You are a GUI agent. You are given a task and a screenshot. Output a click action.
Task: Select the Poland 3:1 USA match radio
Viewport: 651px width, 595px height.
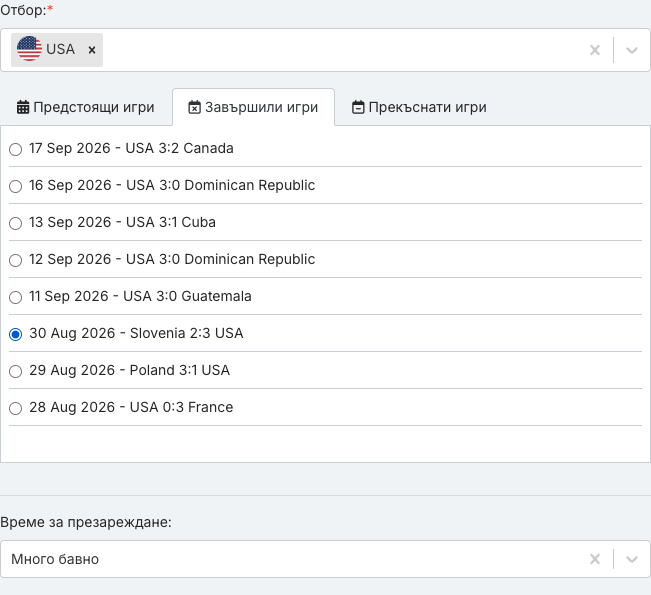[x=15, y=371]
